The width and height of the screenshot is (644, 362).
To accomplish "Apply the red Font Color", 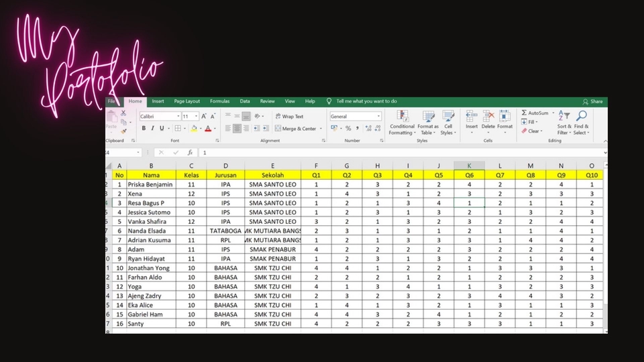I will (x=208, y=129).
